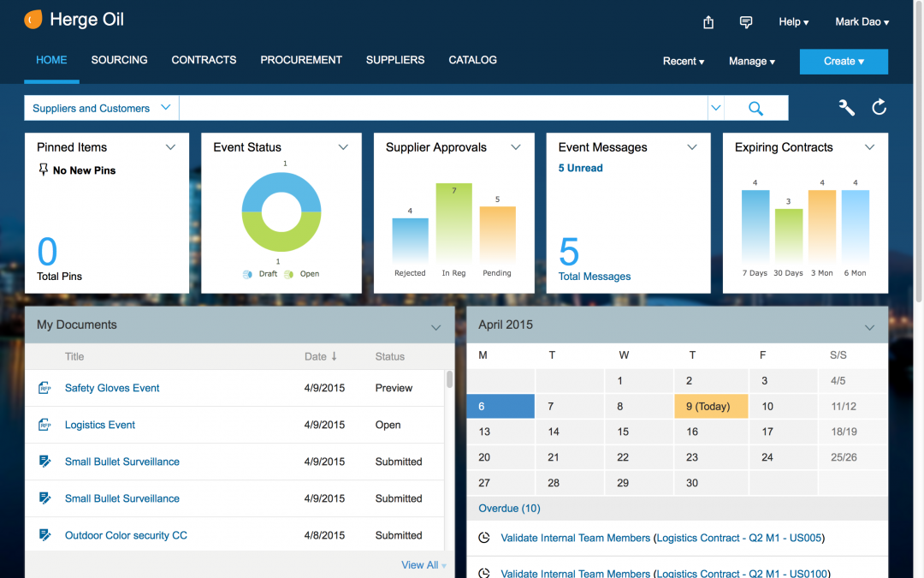Click the pin icon beside No New Pins
The height and width of the screenshot is (578, 924).
coord(43,170)
